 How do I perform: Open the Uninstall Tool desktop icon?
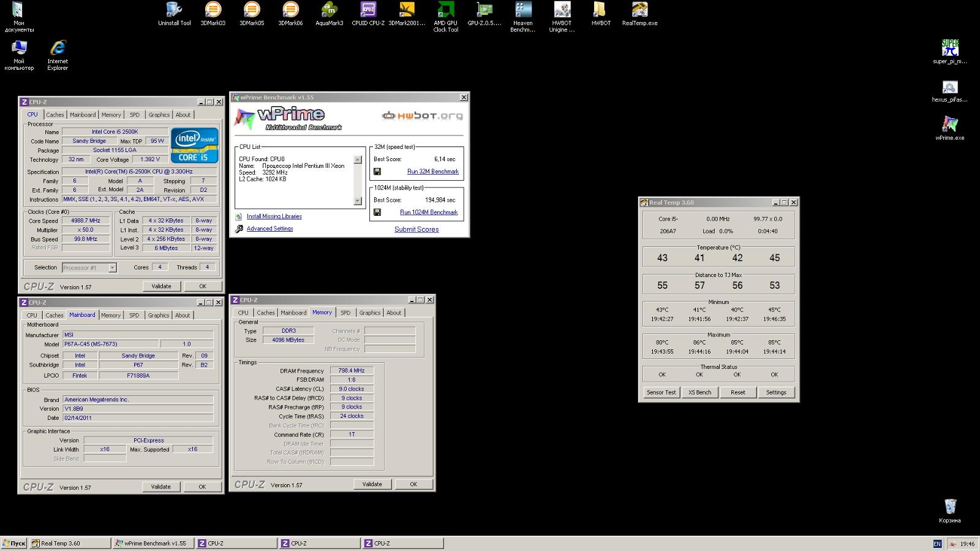click(x=174, y=13)
